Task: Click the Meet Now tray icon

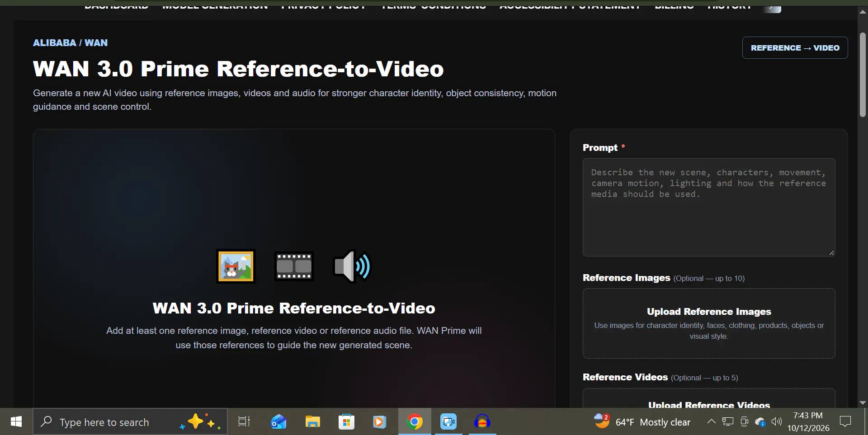Action: point(744,421)
